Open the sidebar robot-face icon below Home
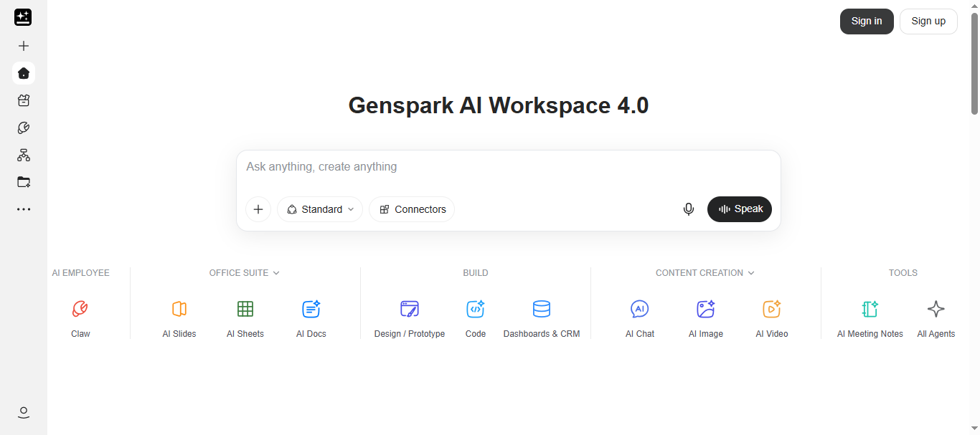 click(x=24, y=100)
